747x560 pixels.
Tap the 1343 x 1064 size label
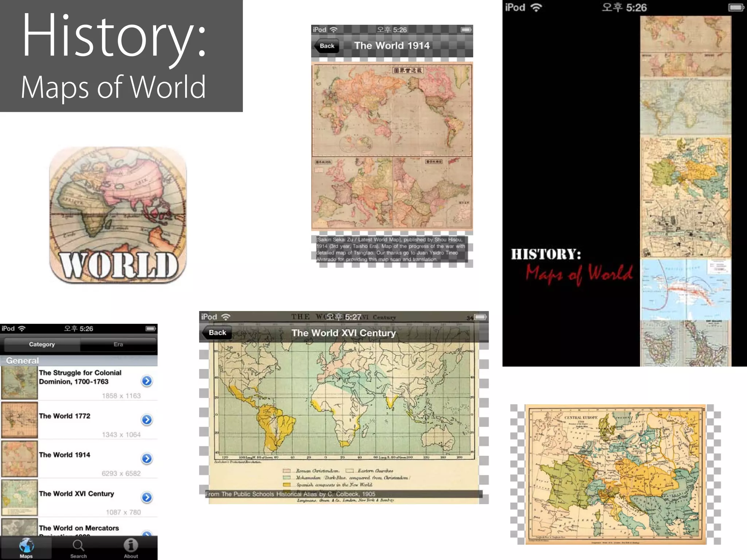[x=121, y=435]
